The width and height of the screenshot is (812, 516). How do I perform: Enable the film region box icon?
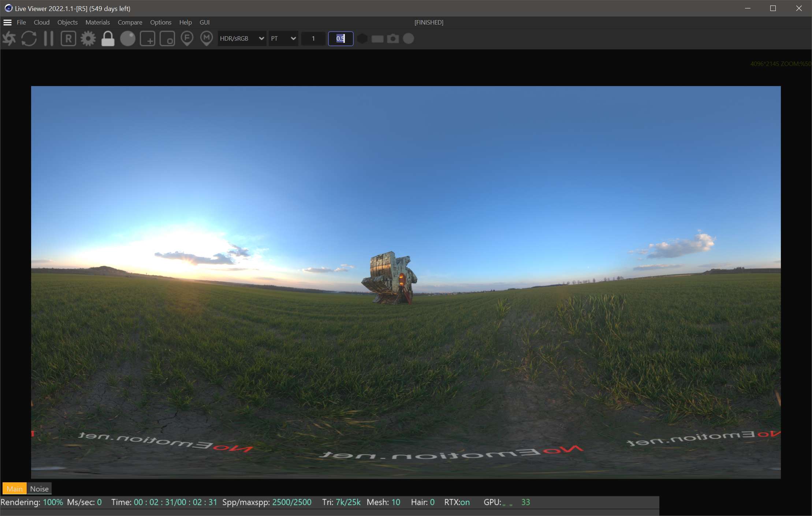tap(167, 38)
